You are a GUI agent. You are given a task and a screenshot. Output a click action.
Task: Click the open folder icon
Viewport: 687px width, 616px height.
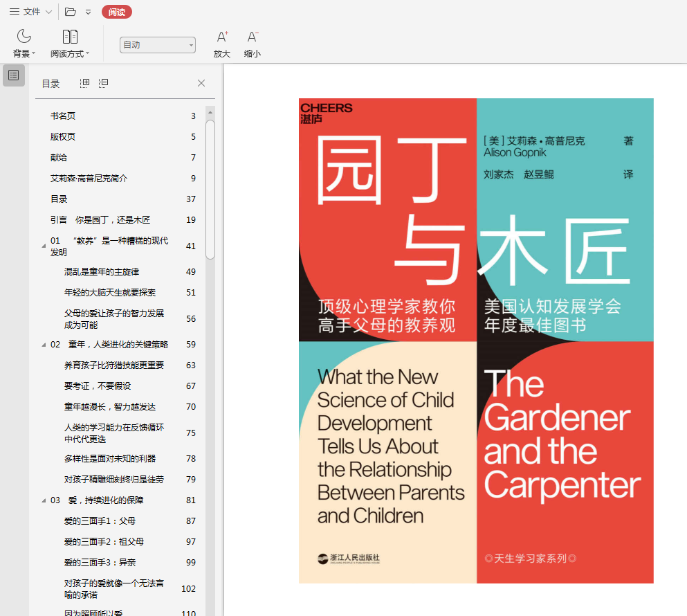click(x=70, y=12)
